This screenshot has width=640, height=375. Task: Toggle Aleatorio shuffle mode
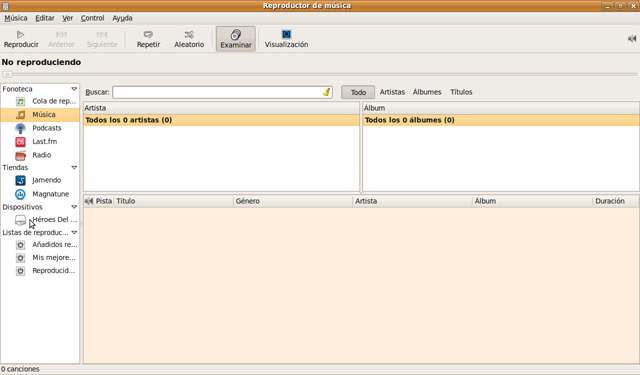(x=189, y=39)
